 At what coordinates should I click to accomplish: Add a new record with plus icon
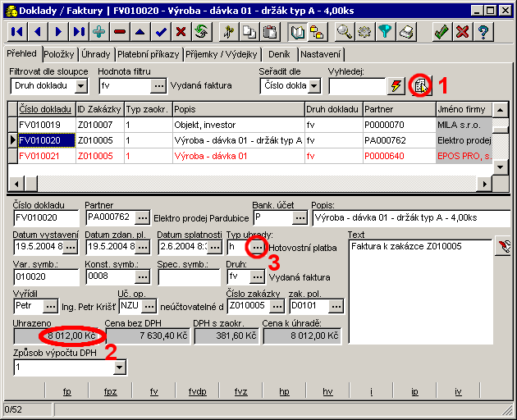[x=99, y=32]
